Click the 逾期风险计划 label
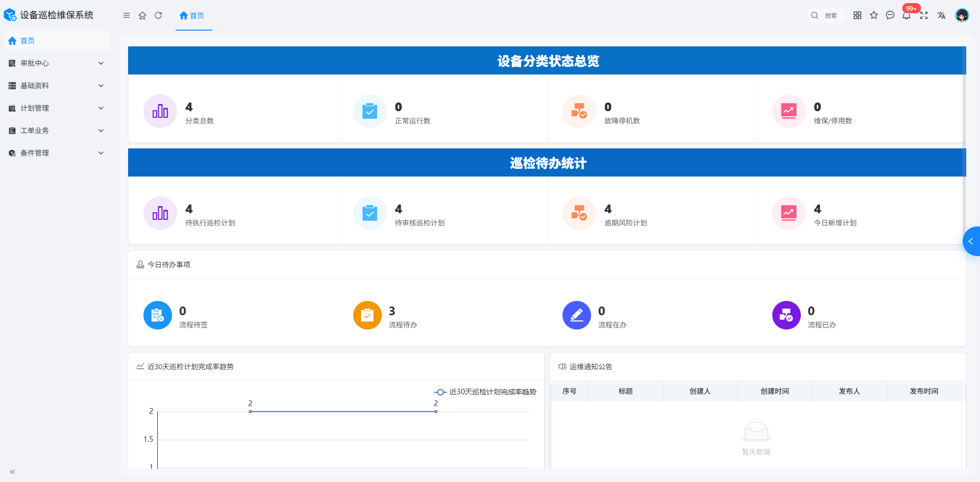The width and height of the screenshot is (980, 482). pyautogui.click(x=626, y=223)
